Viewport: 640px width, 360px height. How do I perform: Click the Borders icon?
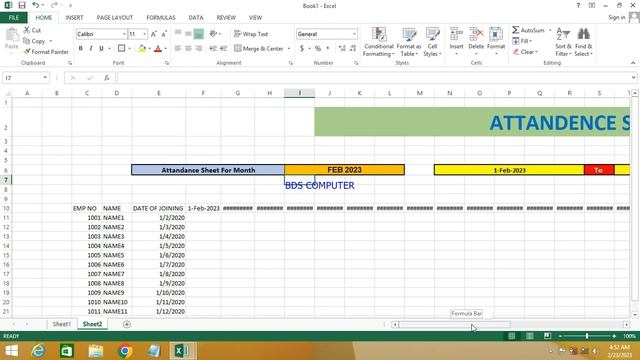(121, 49)
